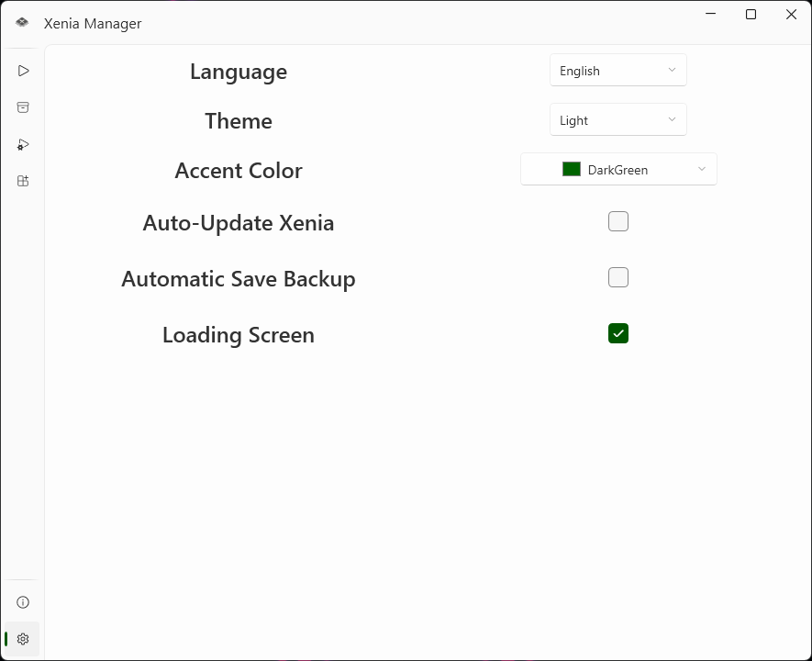Image resolution: width=812 pixels, height=661 pixels.
Task: Open the Language dropdown showing English
Action: tap(617, 70)
